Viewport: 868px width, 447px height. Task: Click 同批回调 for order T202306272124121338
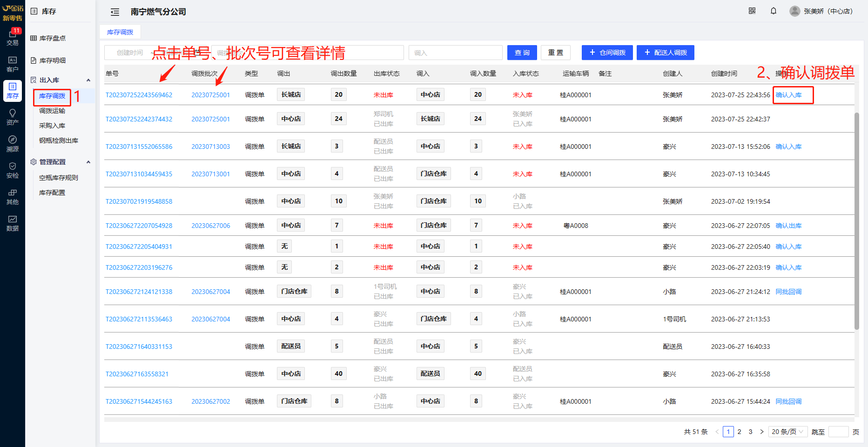[x=788, y=292]
